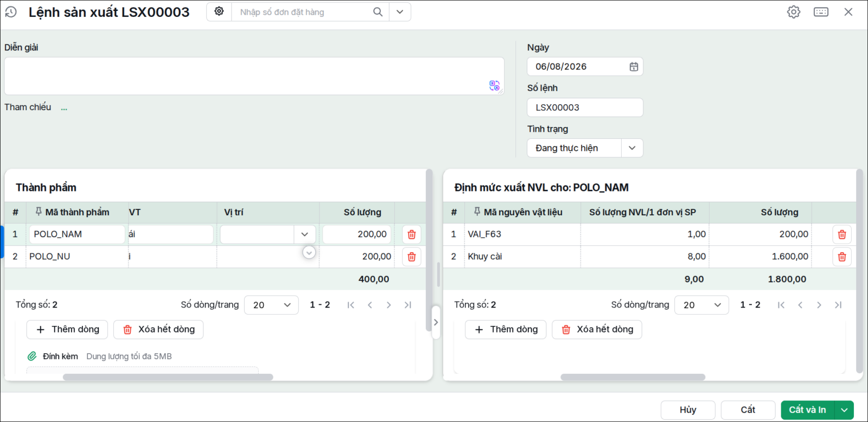Delete the VAI_F63 material row

pos(842,234)
